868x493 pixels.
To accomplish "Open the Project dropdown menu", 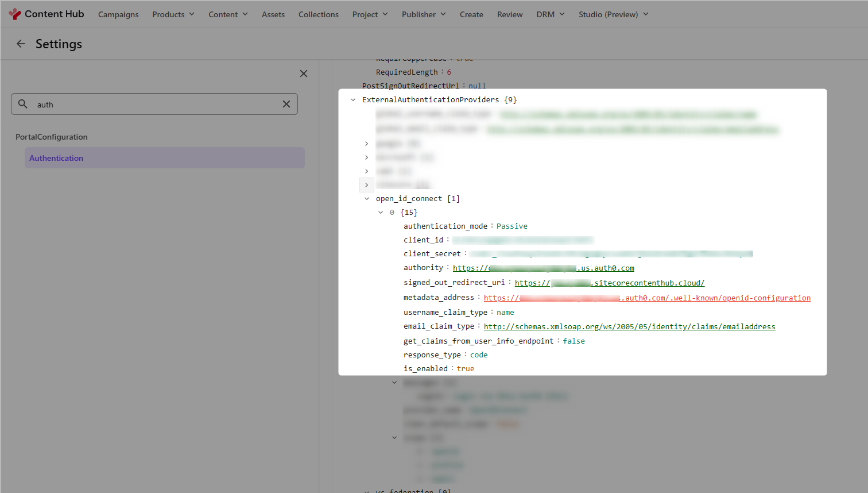I will click(370, 14).
